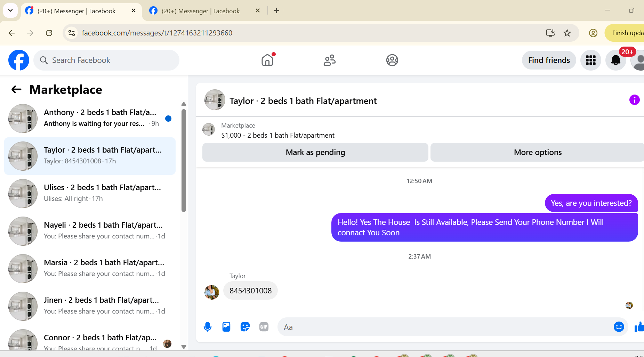View site information icon
Viewport: 644px width, 357px height.
pyautogui.click(x=72, y=33)
